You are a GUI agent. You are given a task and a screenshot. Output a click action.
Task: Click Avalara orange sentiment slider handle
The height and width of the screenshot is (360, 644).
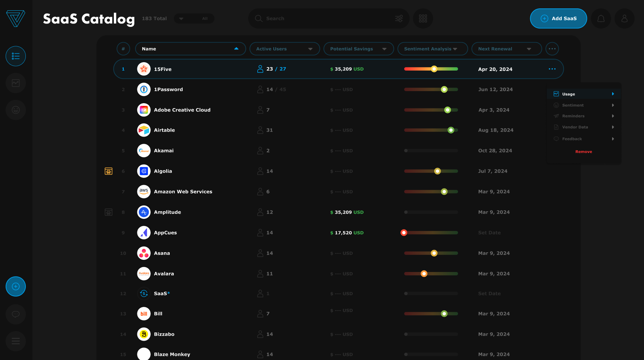point(424,274)
